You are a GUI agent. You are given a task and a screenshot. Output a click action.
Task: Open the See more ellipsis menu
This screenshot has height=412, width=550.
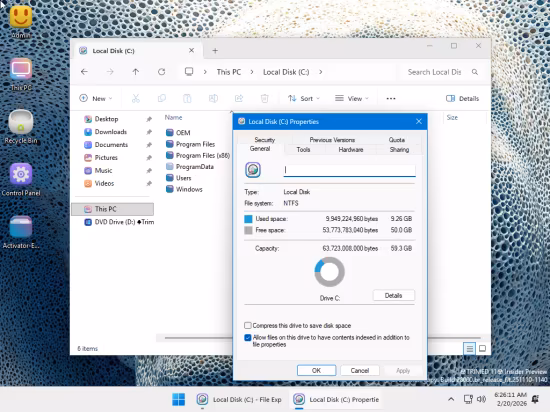[391, 99]
